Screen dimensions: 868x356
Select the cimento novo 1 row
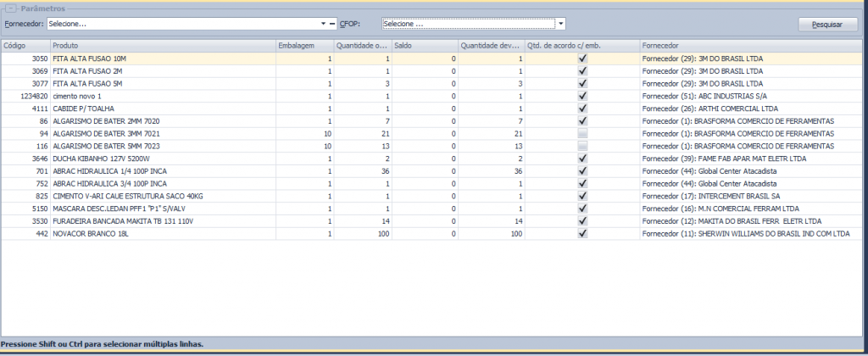click(161, 97)
